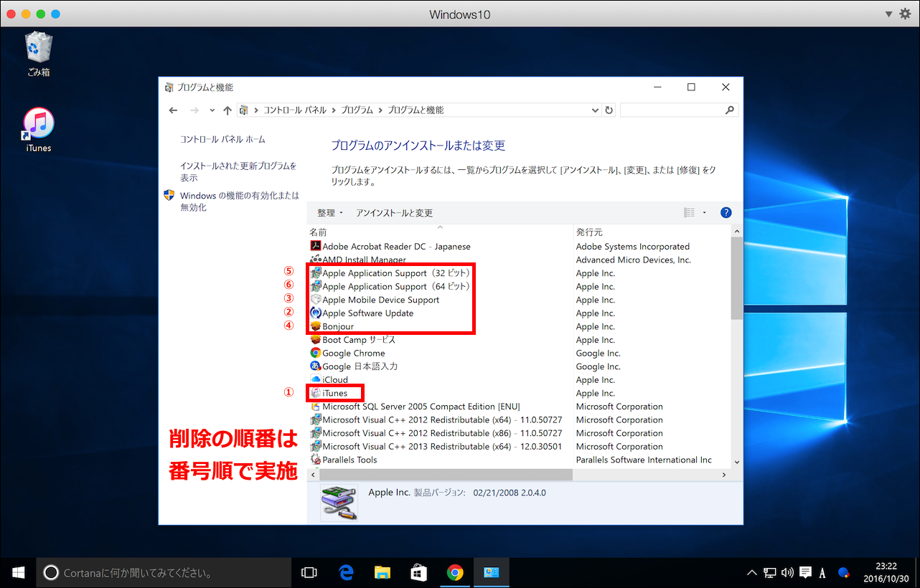Screen dimensions: 920x588
Task: Select the Bonjour program icon
Action: tap(316, 326)
